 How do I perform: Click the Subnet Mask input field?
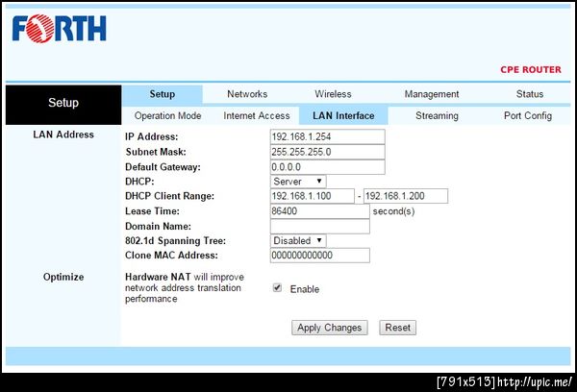point(328,152)
